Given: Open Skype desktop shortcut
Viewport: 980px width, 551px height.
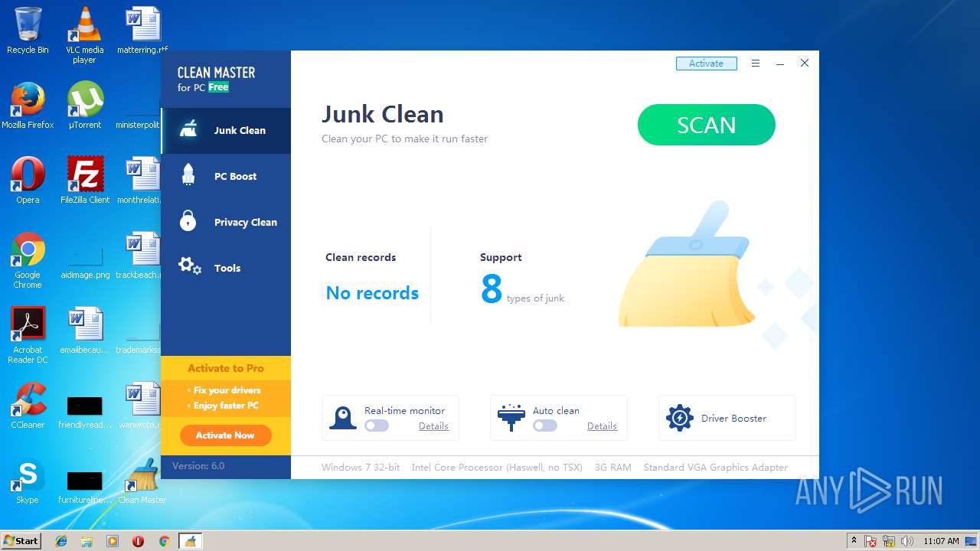Looking at the screenshot, I should point(28,481).
